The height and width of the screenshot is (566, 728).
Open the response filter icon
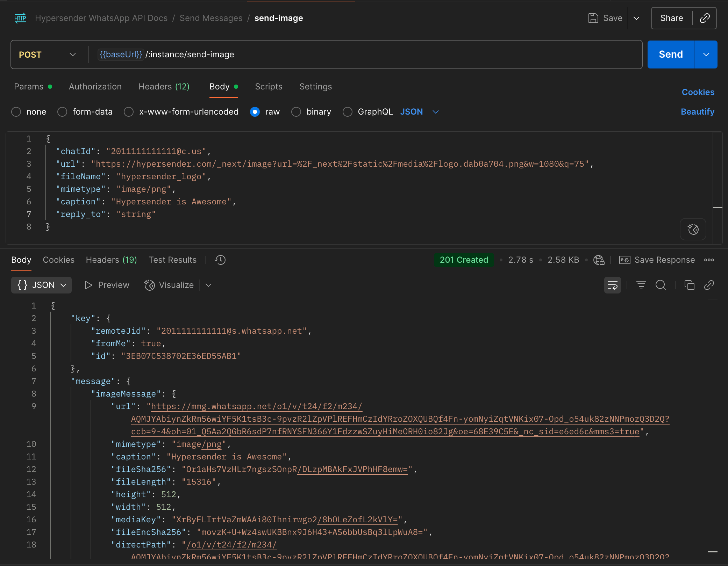[x=641, y=285]
